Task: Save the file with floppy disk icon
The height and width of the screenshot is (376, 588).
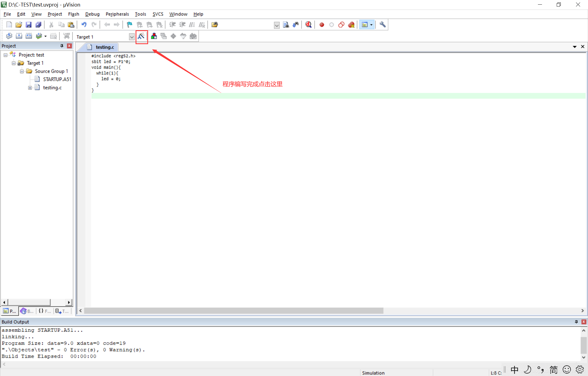Action: click(29, 25)
